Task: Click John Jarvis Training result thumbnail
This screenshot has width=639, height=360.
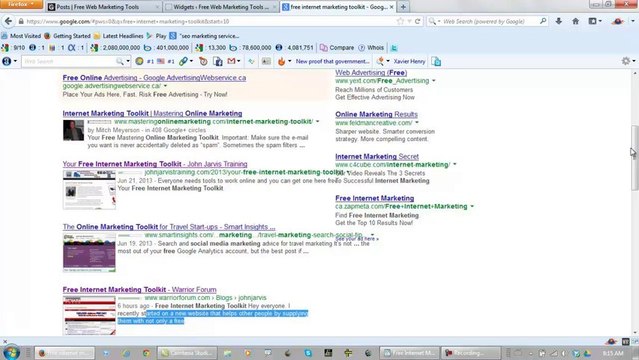Action: 89,190
